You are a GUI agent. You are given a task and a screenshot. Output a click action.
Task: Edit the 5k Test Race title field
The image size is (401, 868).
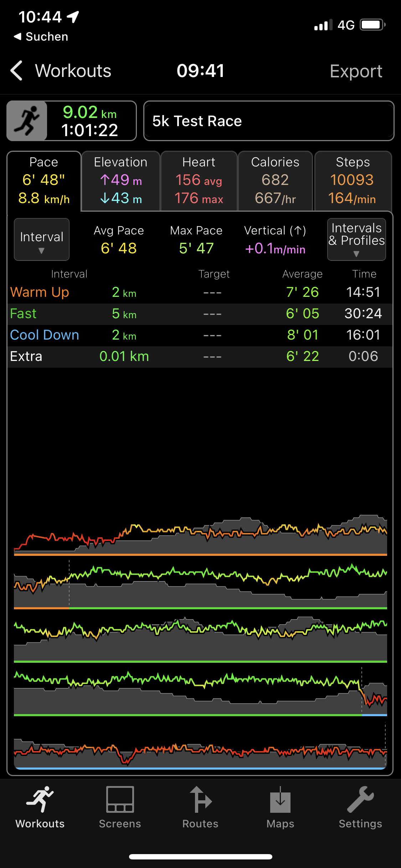pyautogui.click(x=269, y=121)
